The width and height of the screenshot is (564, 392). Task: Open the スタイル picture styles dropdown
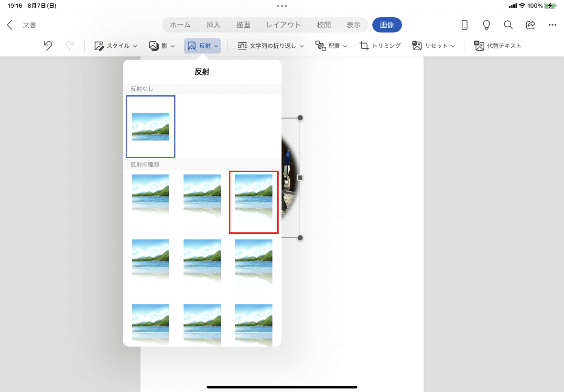[x=116, y=46]
